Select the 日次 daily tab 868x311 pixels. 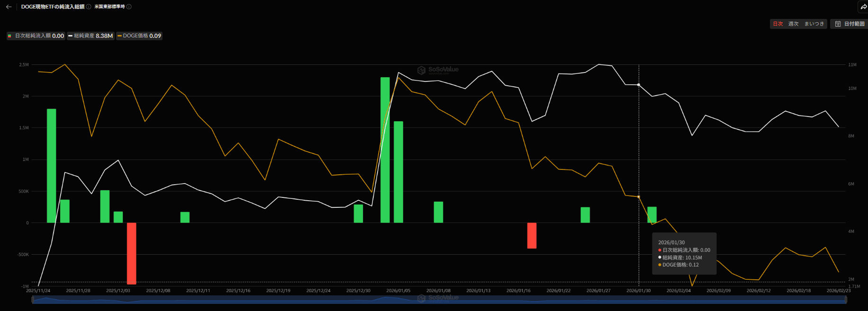(x=778, y=24)
